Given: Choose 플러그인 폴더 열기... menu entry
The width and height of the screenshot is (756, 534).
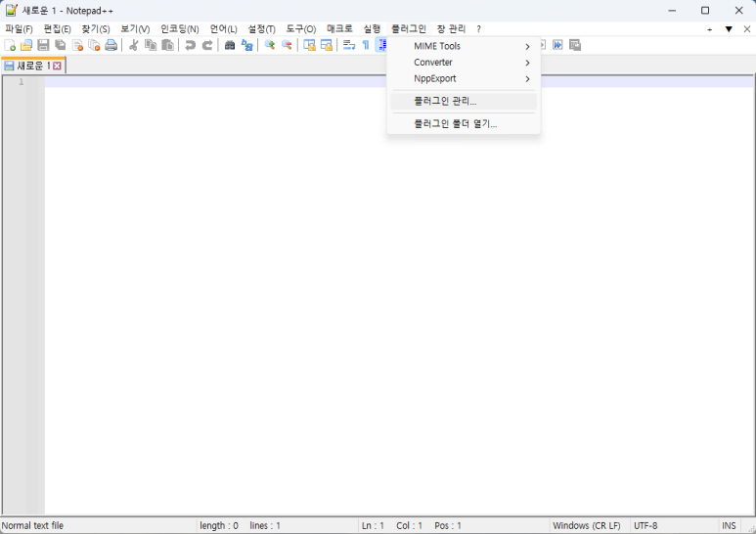Looking at the screenshot, I should tap(464, 124).
